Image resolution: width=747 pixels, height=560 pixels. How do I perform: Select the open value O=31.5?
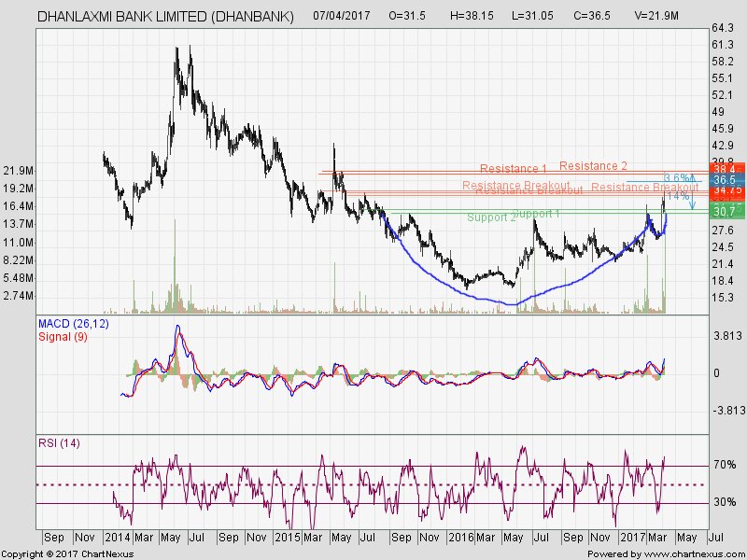pos(407,16)
